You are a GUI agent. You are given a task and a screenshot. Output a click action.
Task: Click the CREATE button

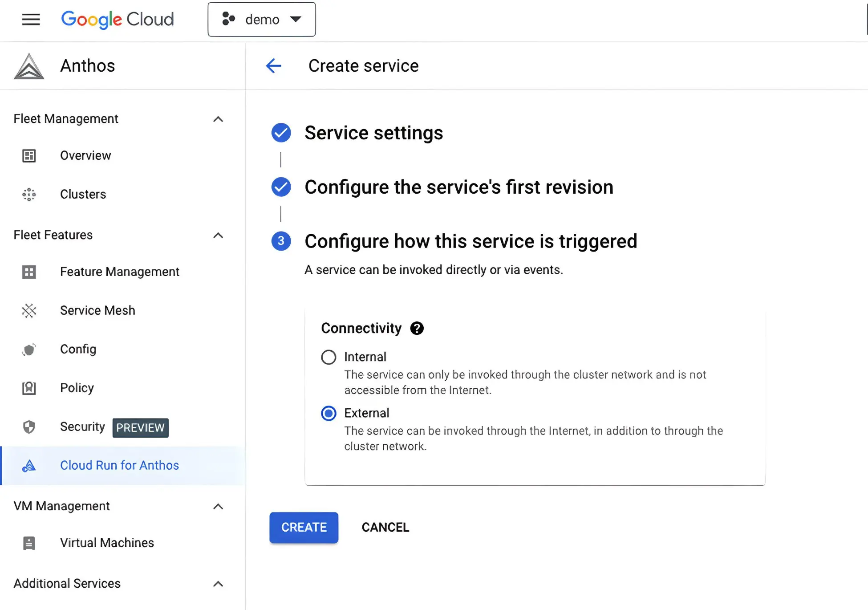pos(304,527)
